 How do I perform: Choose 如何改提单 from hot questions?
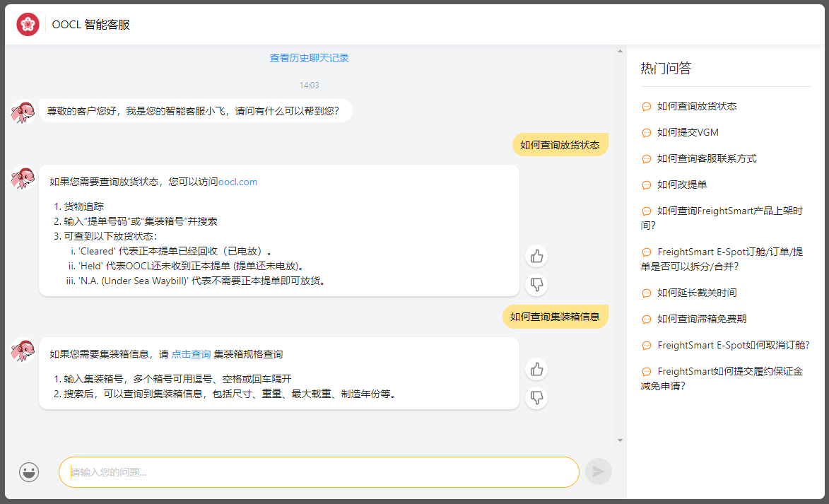click(682, 184)
